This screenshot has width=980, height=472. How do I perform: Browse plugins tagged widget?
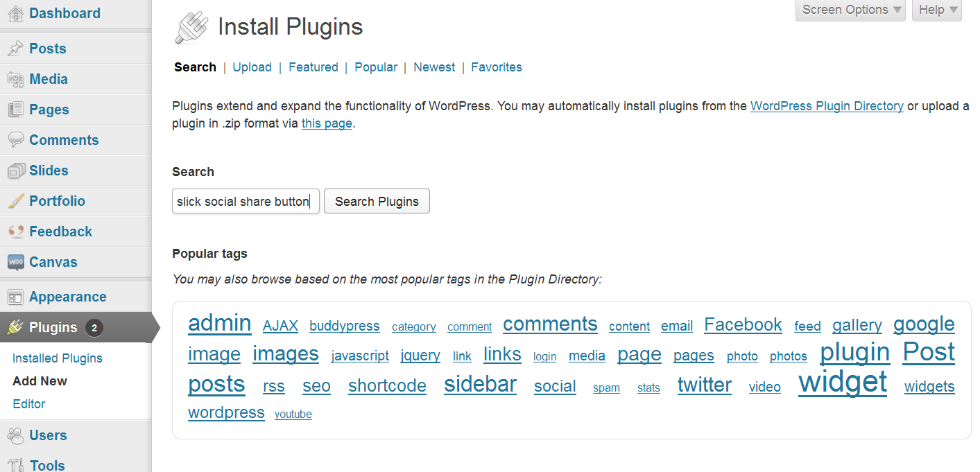[843, 382]
